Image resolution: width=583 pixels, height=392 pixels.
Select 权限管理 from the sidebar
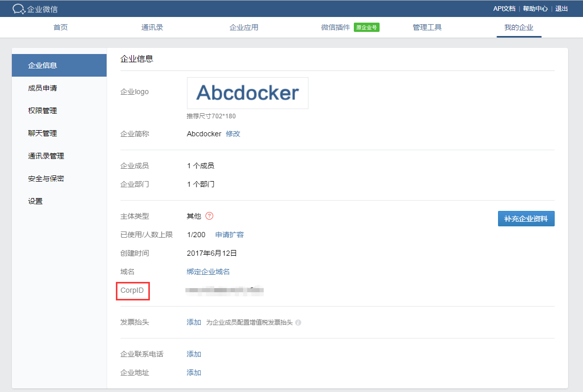(43, 111)
